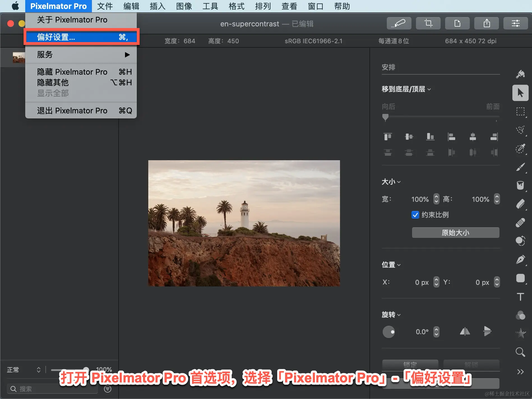Screen dimensions: 532x399
Task: Click the rotation angle stepper
Action: (436, 332)
